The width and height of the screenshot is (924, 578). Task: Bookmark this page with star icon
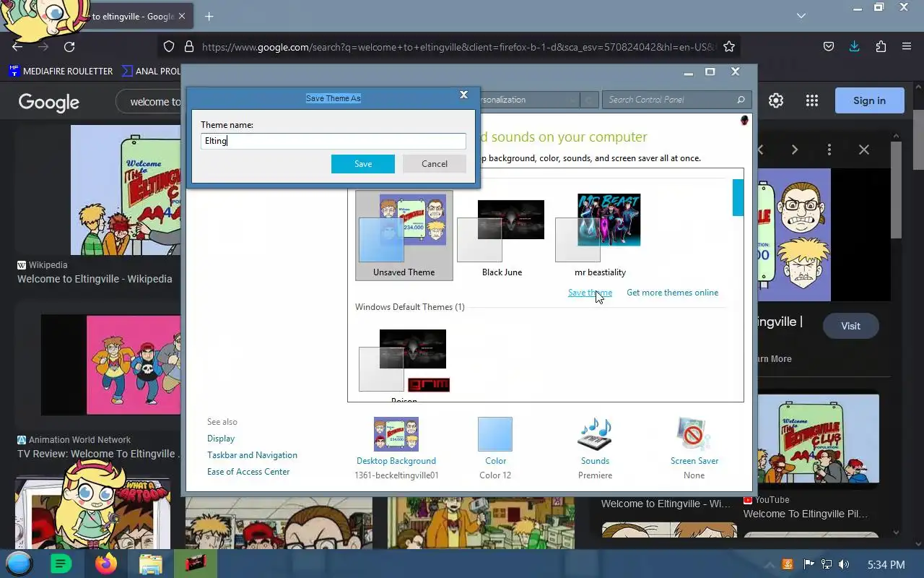(x=729, y=46)
